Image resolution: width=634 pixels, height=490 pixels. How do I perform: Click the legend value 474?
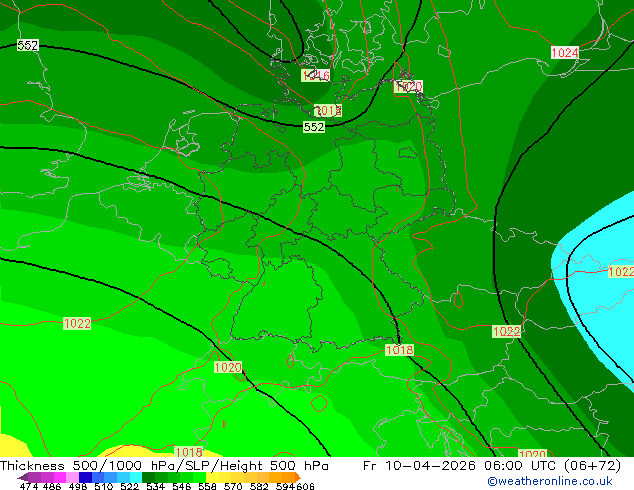pos(29,486)
